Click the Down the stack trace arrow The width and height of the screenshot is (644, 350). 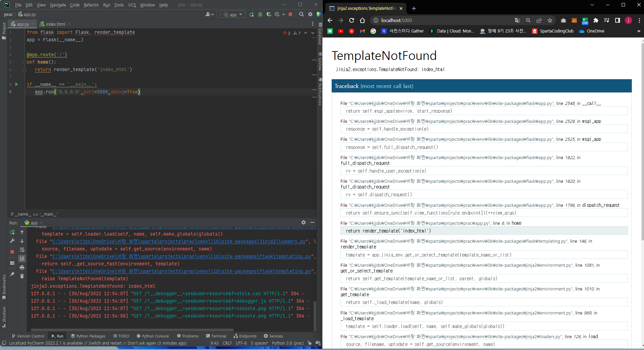tap(22, 241)
